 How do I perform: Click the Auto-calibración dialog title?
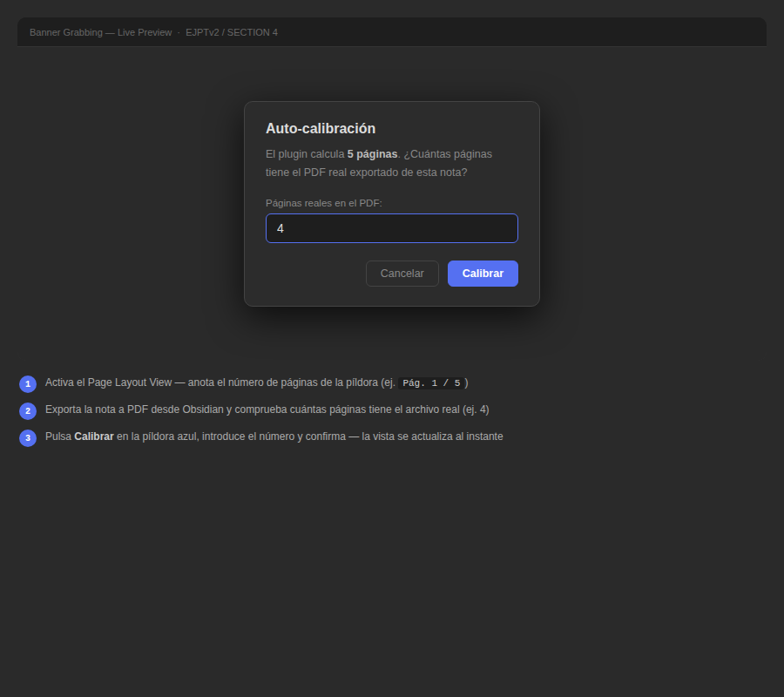click(321, 128)
